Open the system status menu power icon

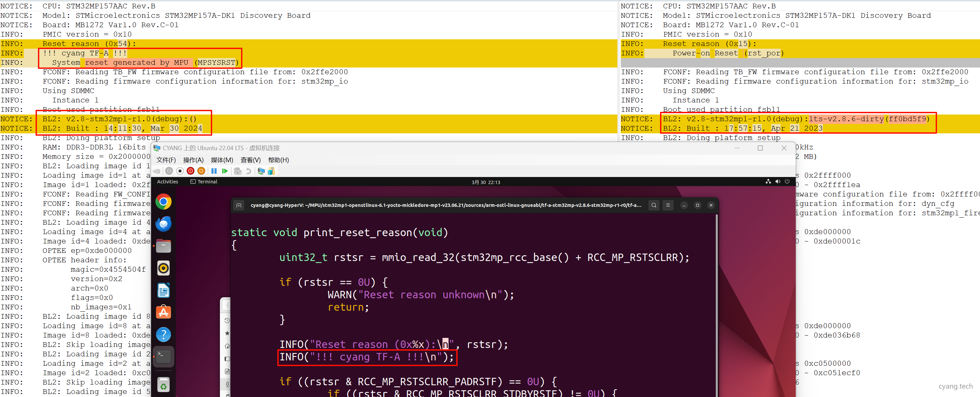[x=787, y=182]
